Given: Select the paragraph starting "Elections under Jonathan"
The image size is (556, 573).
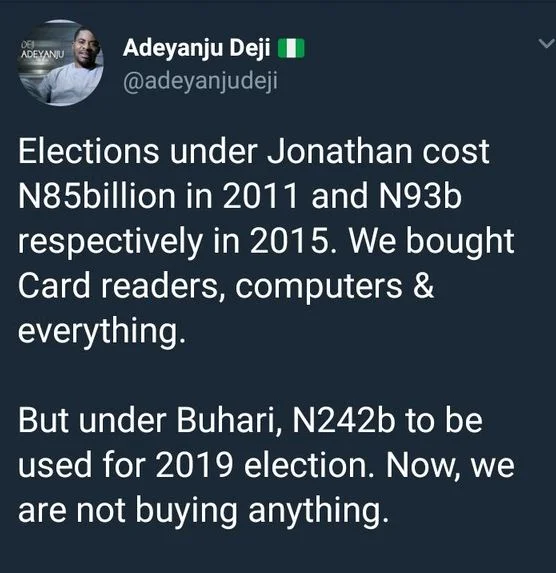Looking at the screenshot, I should (266, 241).
